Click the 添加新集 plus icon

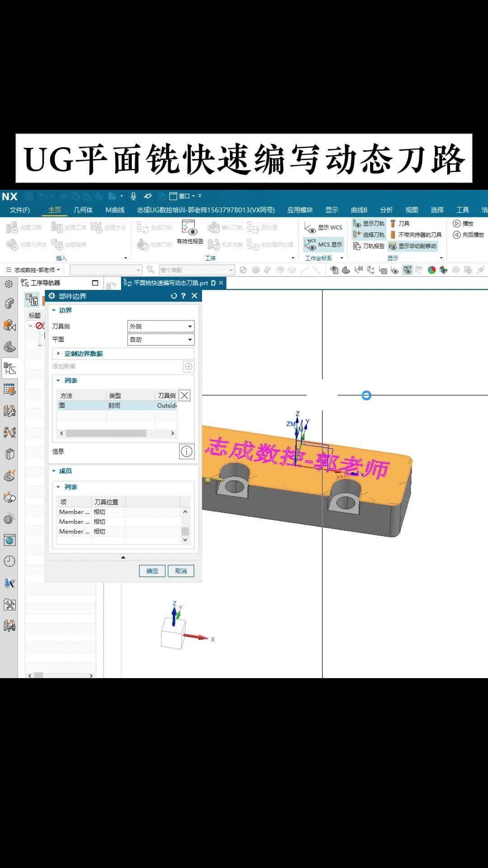coord(188,366)
